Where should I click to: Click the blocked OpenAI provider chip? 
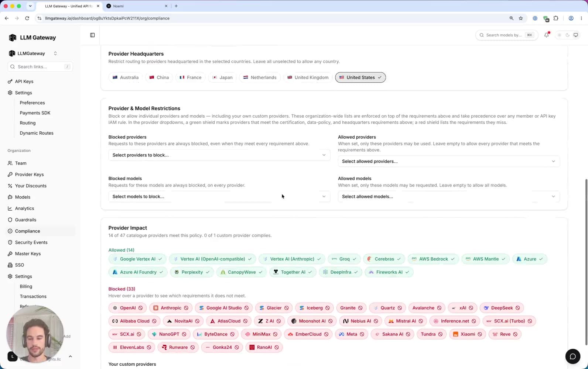pyautogui.click(x=127, y=308)
